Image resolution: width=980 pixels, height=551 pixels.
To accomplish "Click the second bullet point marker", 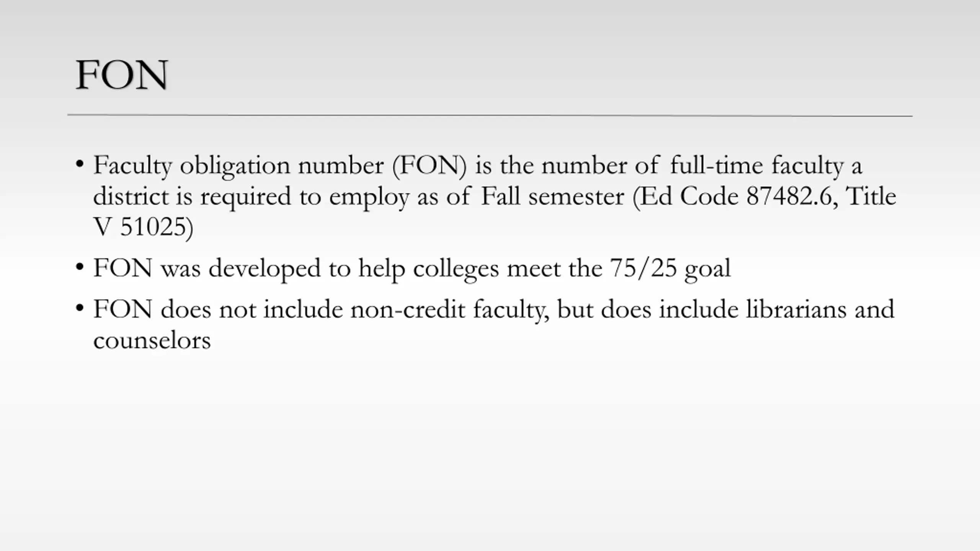I will click(80, 267).
